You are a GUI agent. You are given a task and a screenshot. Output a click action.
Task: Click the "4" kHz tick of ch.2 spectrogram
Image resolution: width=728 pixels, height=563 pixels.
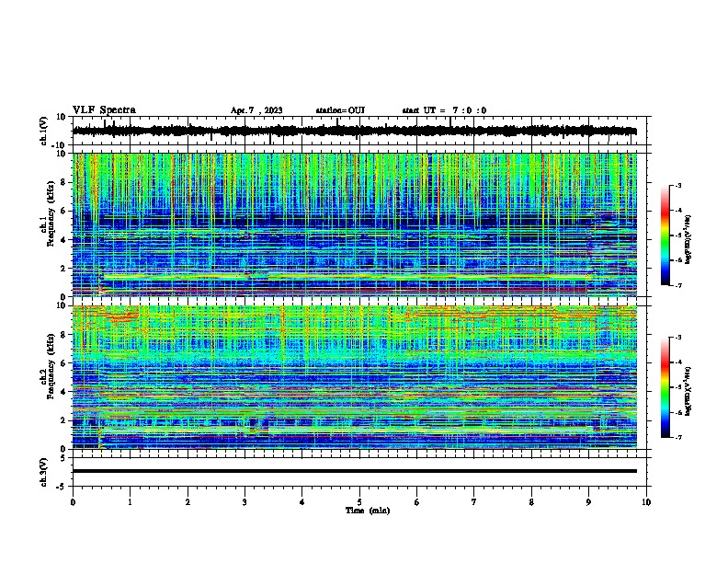63,392
